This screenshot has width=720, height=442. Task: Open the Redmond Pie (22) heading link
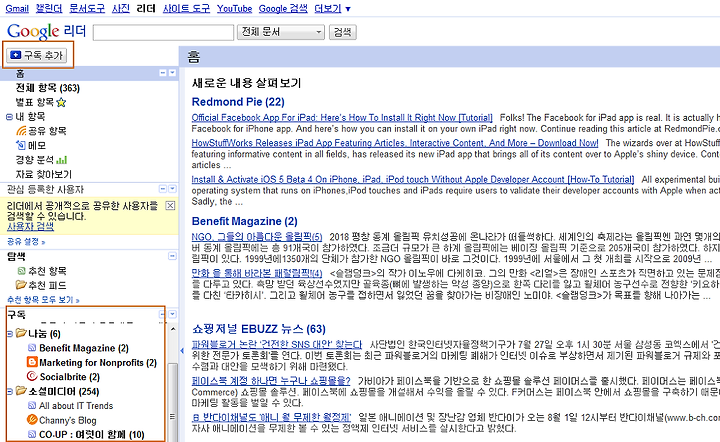click(x=238, y=102)
